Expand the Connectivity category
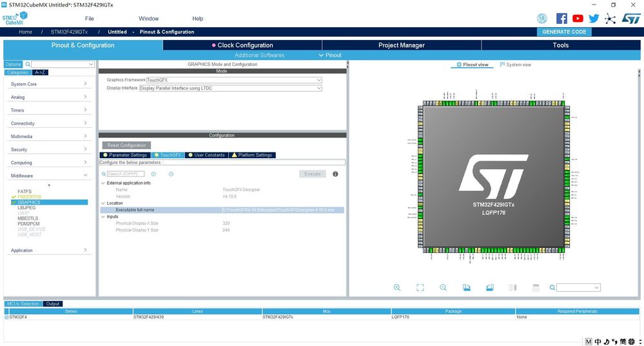644x346 pixels. tap(48, 123)
